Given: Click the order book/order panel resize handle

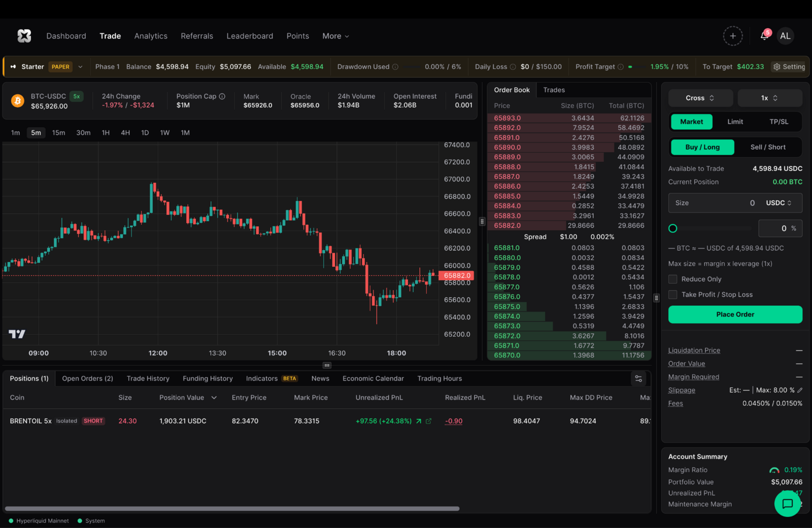Looking at the screenshot, I should coord(656,298).
